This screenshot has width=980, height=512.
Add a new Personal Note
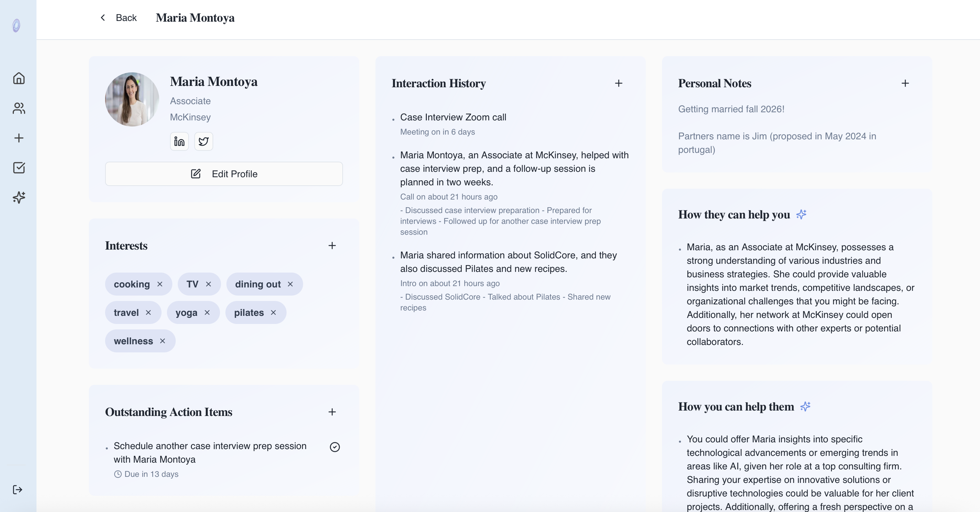(905, 84)
